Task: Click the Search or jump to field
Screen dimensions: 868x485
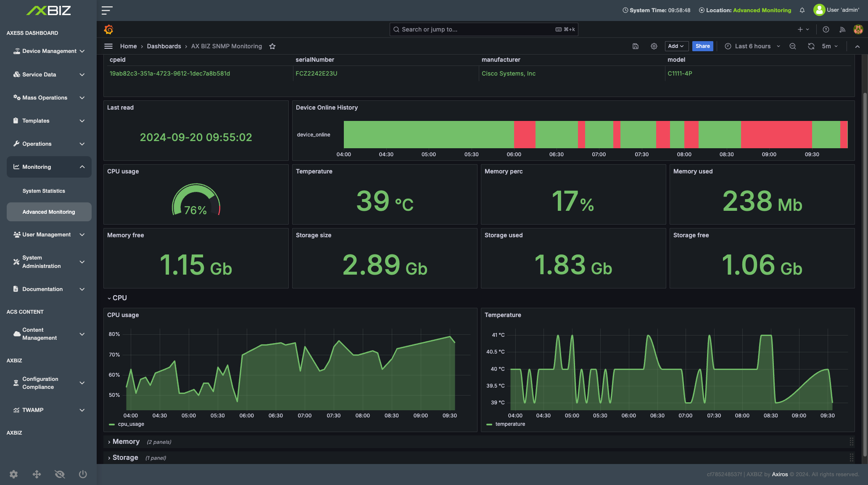Action: coord(483,29)
